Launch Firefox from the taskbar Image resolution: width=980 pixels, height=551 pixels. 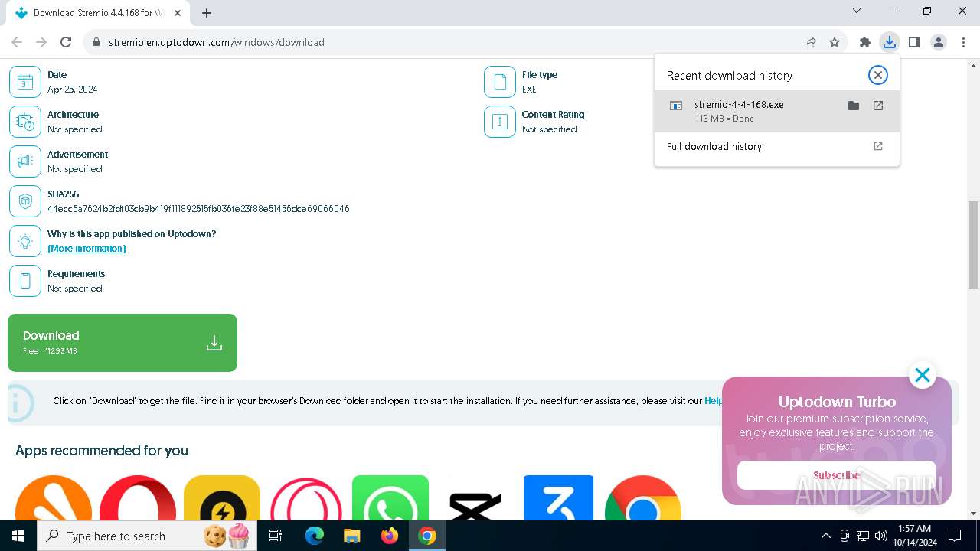click(390, 536)
